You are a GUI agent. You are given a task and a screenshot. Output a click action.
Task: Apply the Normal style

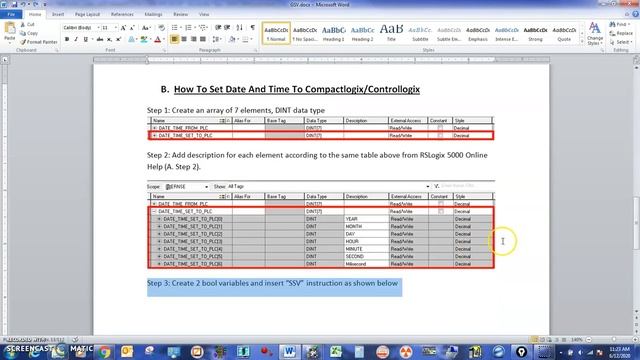pyautogui.click(x=276, y=33)
